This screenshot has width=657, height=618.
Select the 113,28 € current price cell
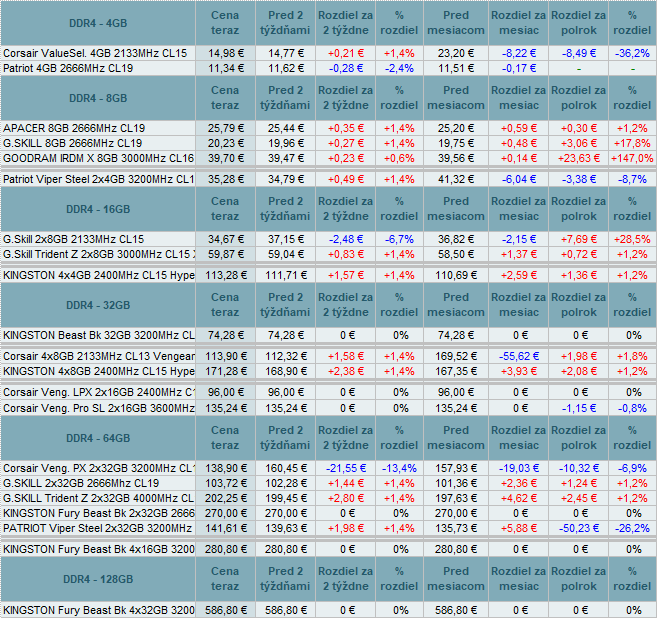pos(225,275)
